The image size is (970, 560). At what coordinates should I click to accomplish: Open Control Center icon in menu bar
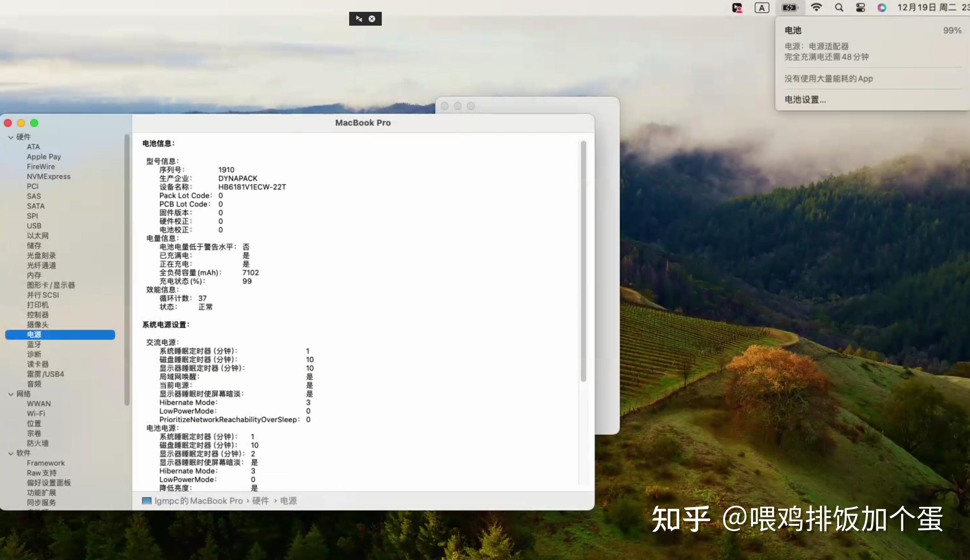pos(860,8)
